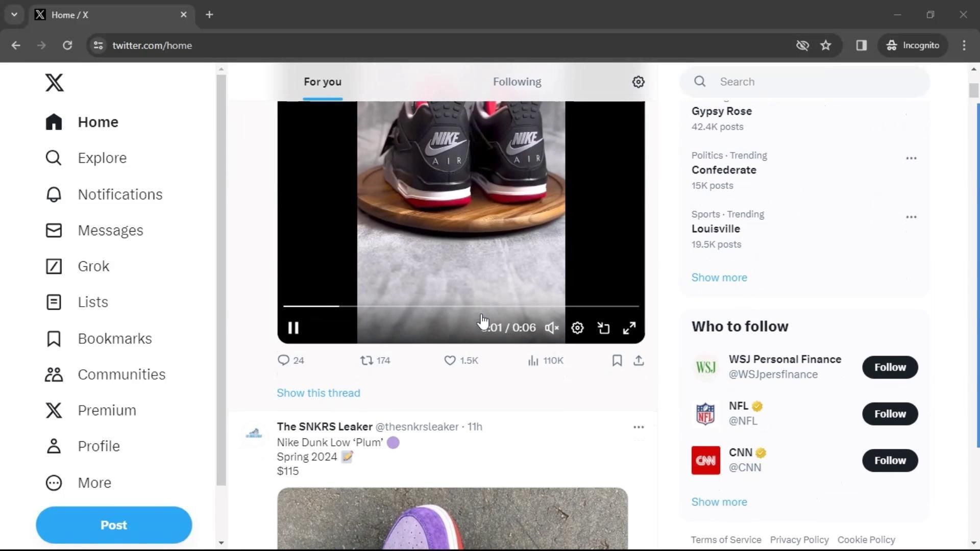
Task: Click the retweet icon showing 174
Action: coord(367,361)
